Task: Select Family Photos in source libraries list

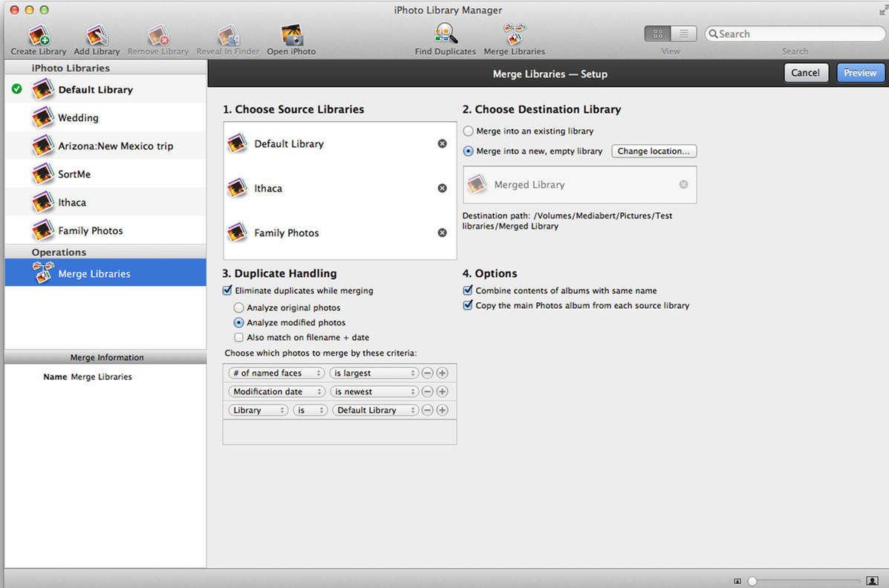Action: pos(340,232)
